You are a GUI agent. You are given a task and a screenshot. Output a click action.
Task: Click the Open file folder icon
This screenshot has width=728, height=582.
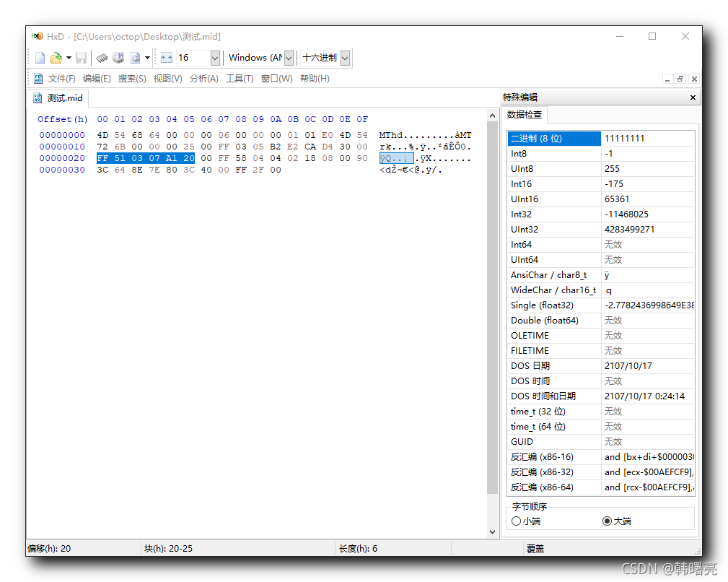56,58
